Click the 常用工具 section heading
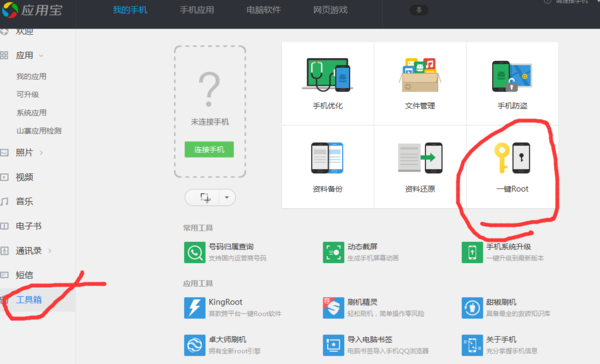This screenshot has width=600, height=364. [198, 228]
